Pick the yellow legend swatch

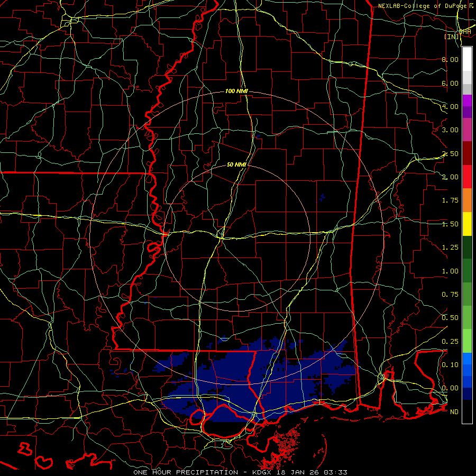point(467,224)
